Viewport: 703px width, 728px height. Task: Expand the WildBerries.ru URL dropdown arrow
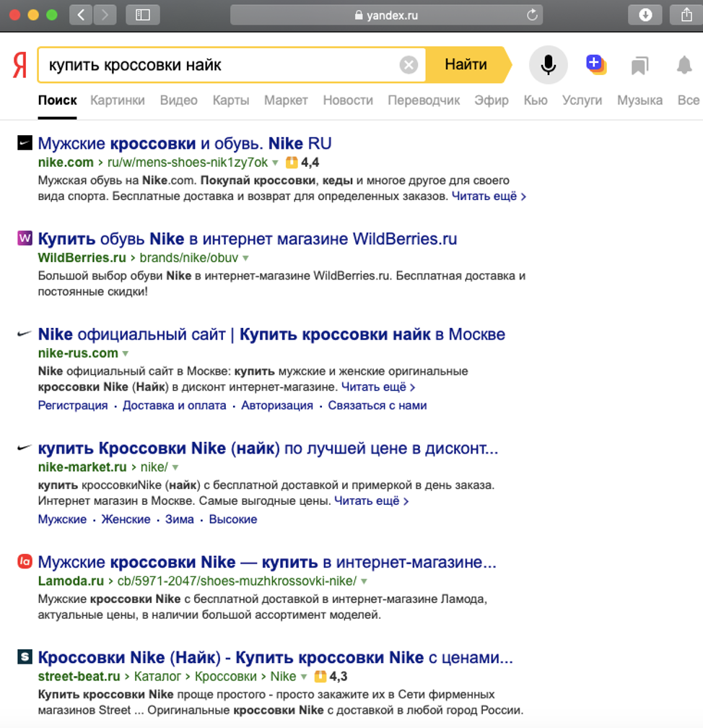[245, 258]
